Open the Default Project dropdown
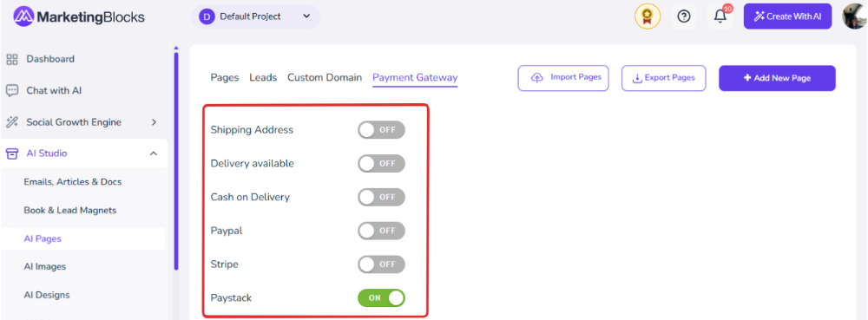The image size is (868, 320). pos(256,16)
